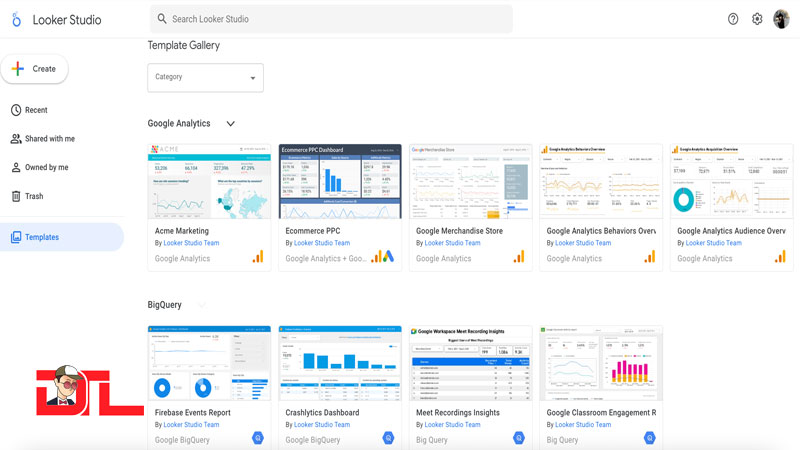Click BigQuery icon on Firebase Events Report card
Image resolution: width=800 pixels, height=450 pixels.
(258, 438)
